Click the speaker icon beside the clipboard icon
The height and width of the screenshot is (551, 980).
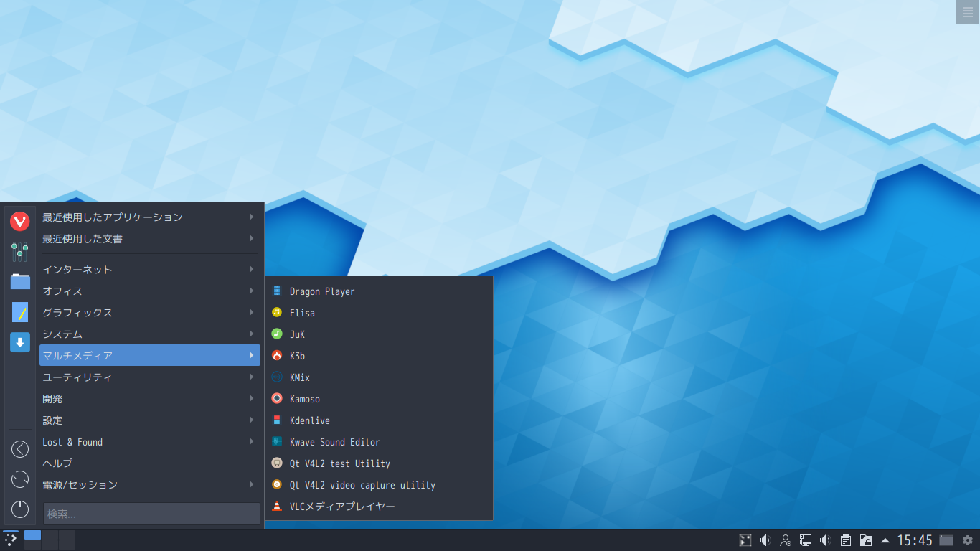tap(826, 540)
